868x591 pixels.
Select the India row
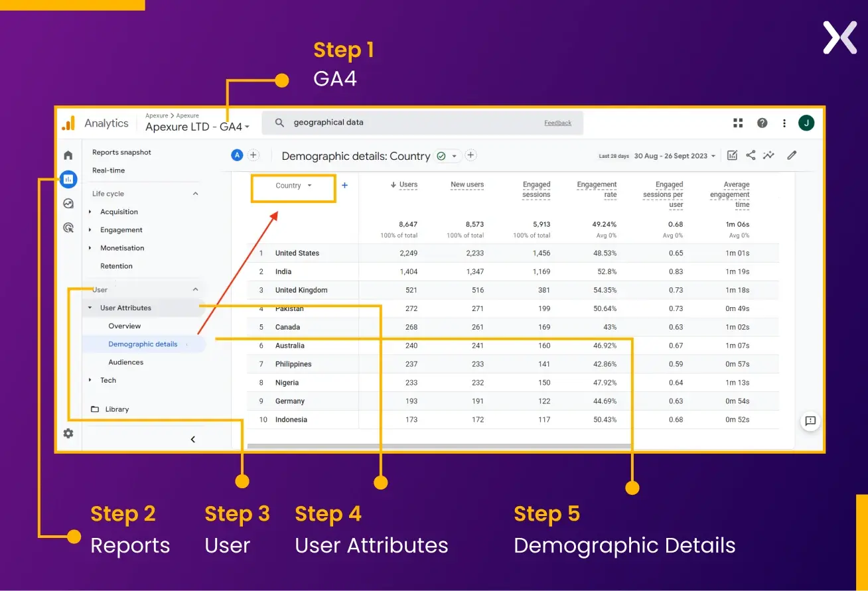tap(513, 272)
